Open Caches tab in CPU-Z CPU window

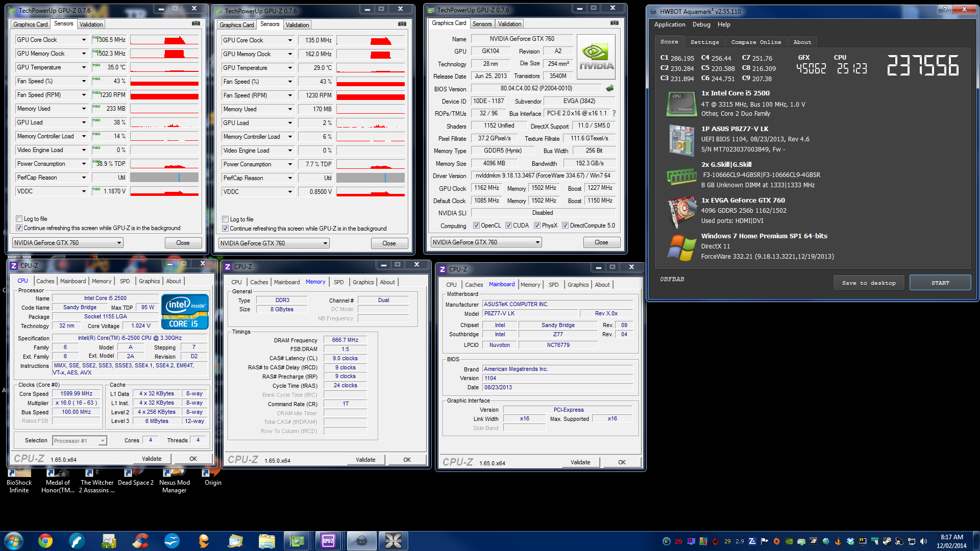[x=45, y=281]
